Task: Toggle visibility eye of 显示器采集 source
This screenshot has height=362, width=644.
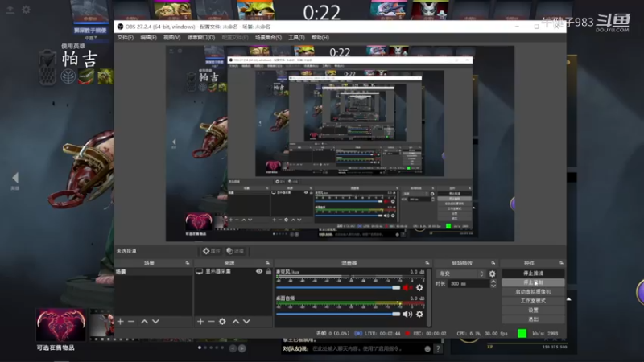Action: pos(259,271)
